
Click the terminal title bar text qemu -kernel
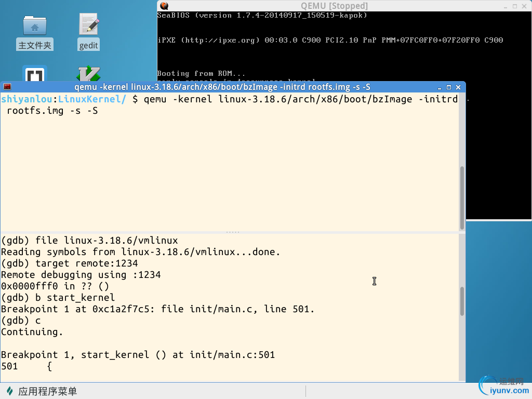[x=222, y=87]
